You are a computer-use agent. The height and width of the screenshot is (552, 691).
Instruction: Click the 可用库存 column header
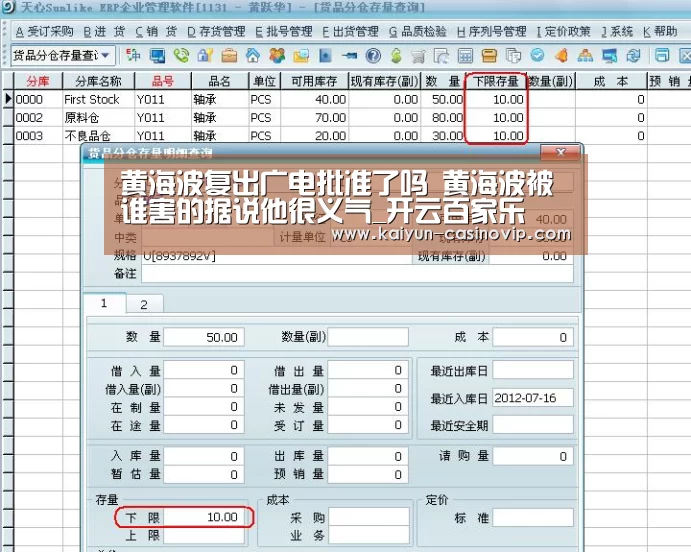point(314,81)
